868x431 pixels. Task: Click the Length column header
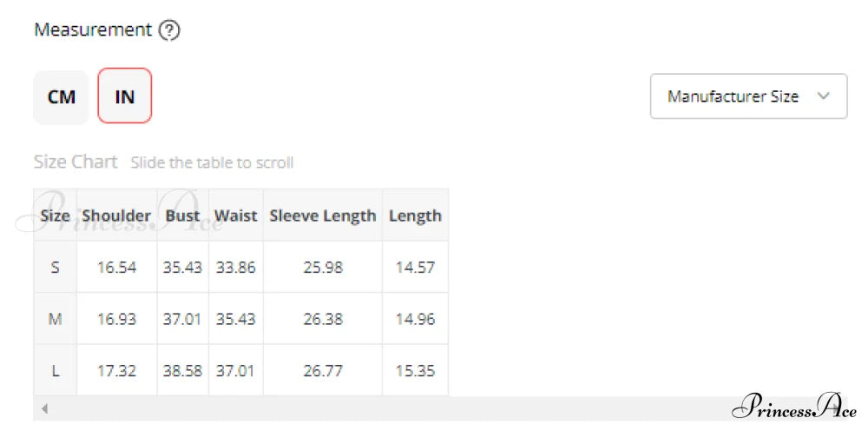[415, 215]
